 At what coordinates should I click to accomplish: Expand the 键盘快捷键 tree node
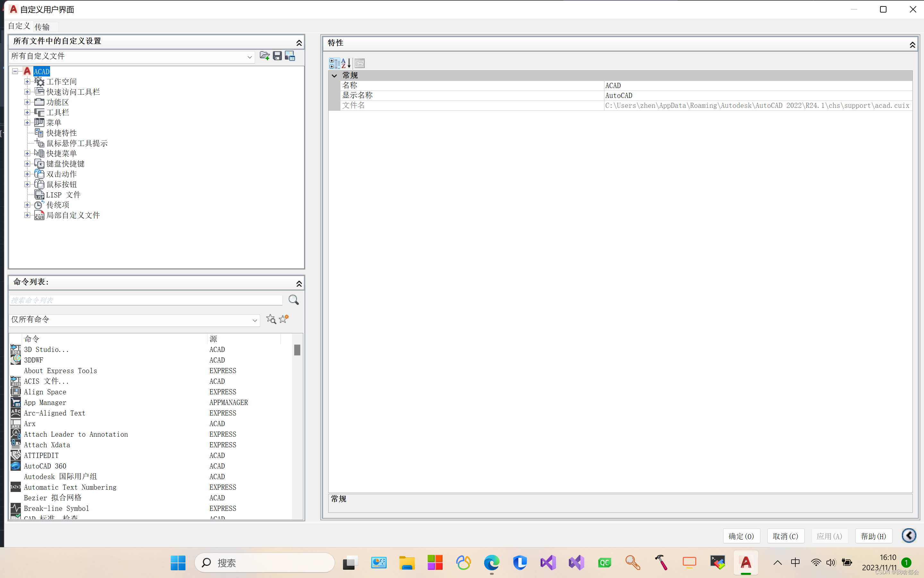(27, 164)
